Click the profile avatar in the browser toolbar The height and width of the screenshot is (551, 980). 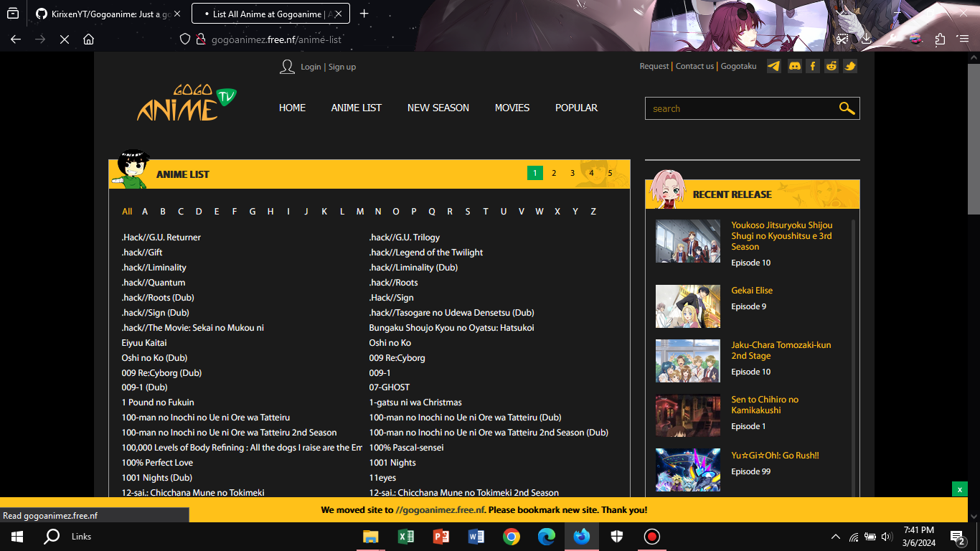pos(916,39)
